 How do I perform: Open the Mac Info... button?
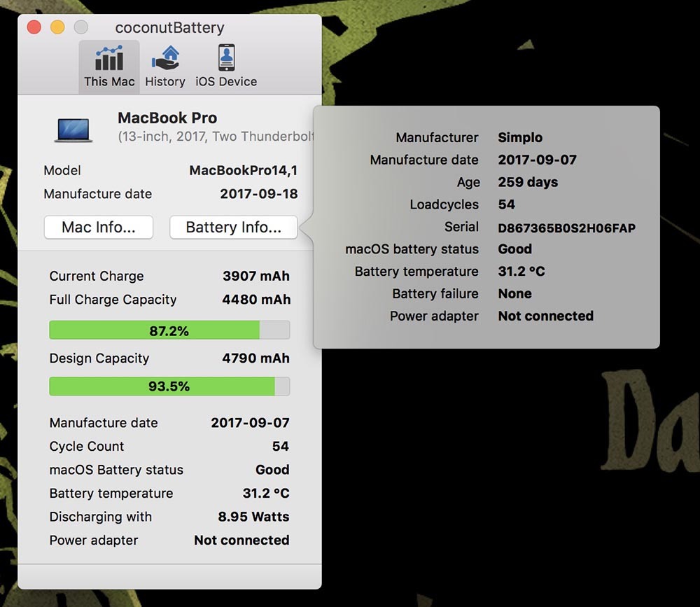99,227
